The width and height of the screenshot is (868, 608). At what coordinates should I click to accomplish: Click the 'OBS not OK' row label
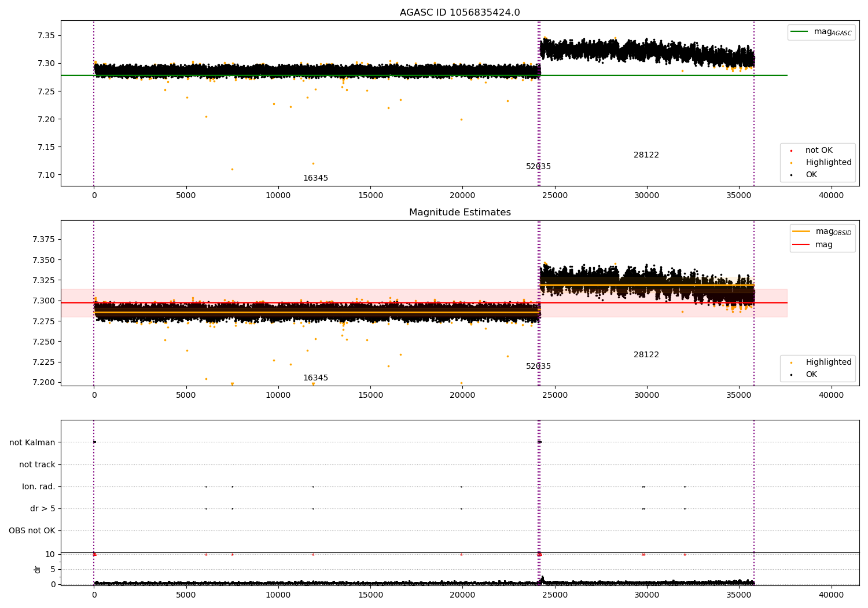pos(32,530)
